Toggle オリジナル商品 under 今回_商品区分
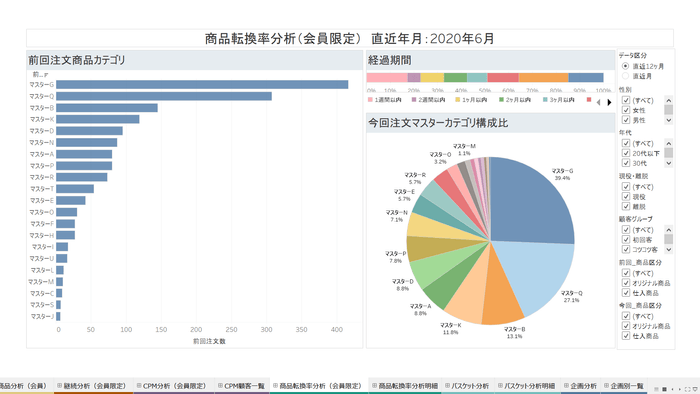Viewport: 700px width, 394px height. tap(626, 326)
